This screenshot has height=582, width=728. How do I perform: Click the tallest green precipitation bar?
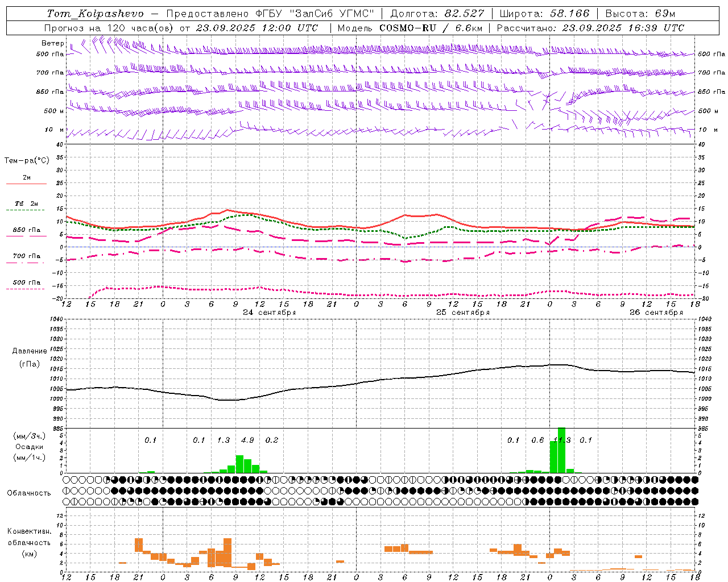pos(561,450)
